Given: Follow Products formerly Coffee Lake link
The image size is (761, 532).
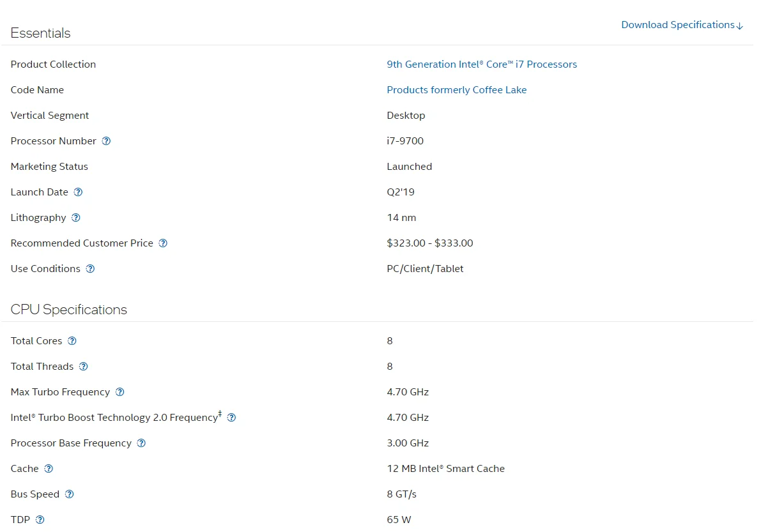Looking at the screenshot, I should coord(456,90).
